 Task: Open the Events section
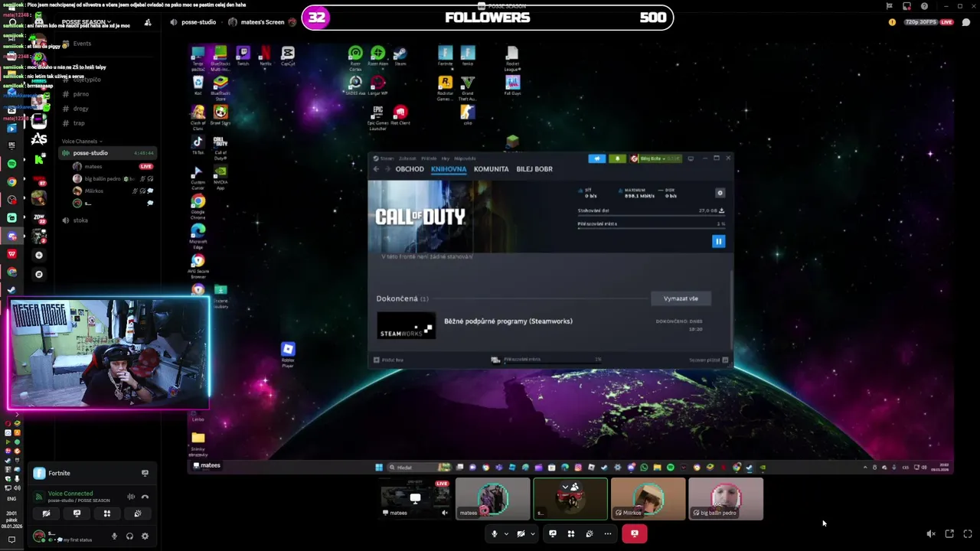(82, 44)
